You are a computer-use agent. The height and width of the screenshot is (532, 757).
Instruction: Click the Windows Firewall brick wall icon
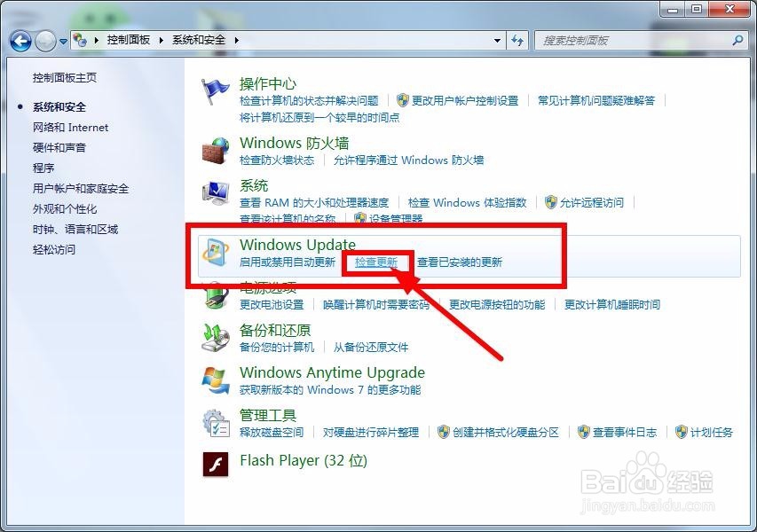click(215, 151)
